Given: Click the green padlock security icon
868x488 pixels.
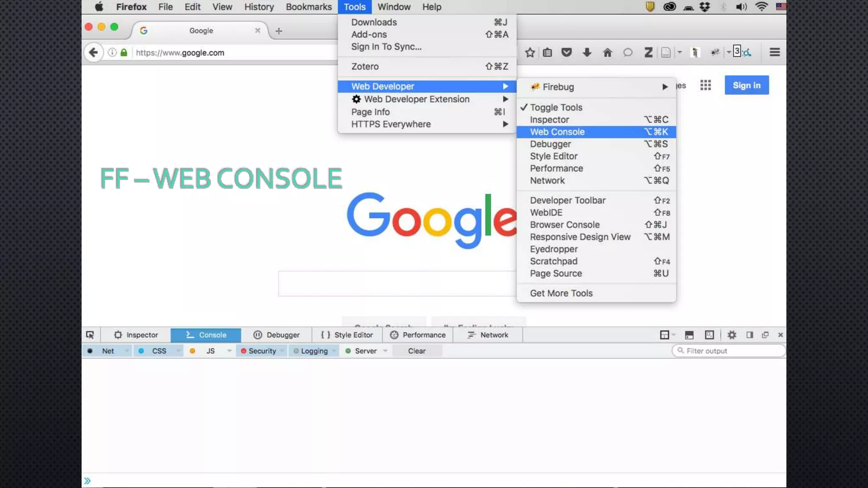Looking at the screenshot, I should 124,53.
